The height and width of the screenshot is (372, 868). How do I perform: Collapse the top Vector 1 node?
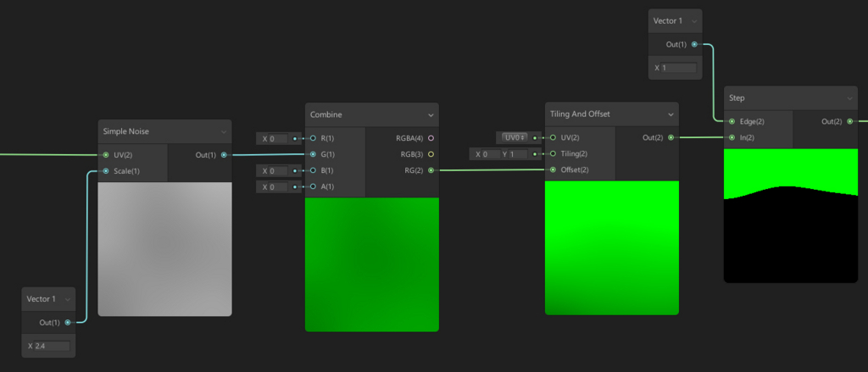click(694, 21)
